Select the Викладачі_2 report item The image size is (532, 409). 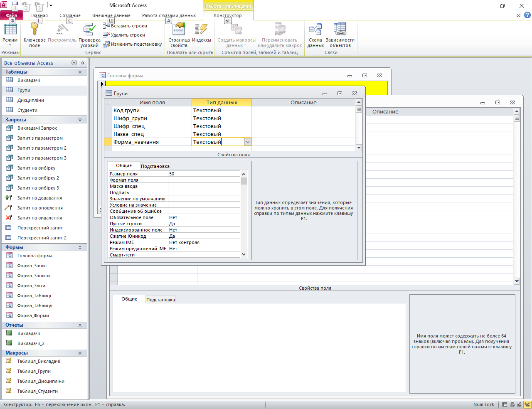pos(44,343)
